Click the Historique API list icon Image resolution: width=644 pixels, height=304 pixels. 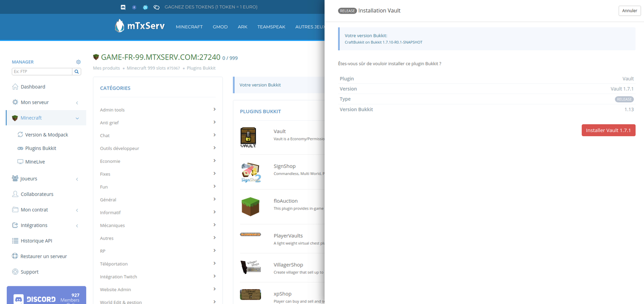click(x=15, y=241)
